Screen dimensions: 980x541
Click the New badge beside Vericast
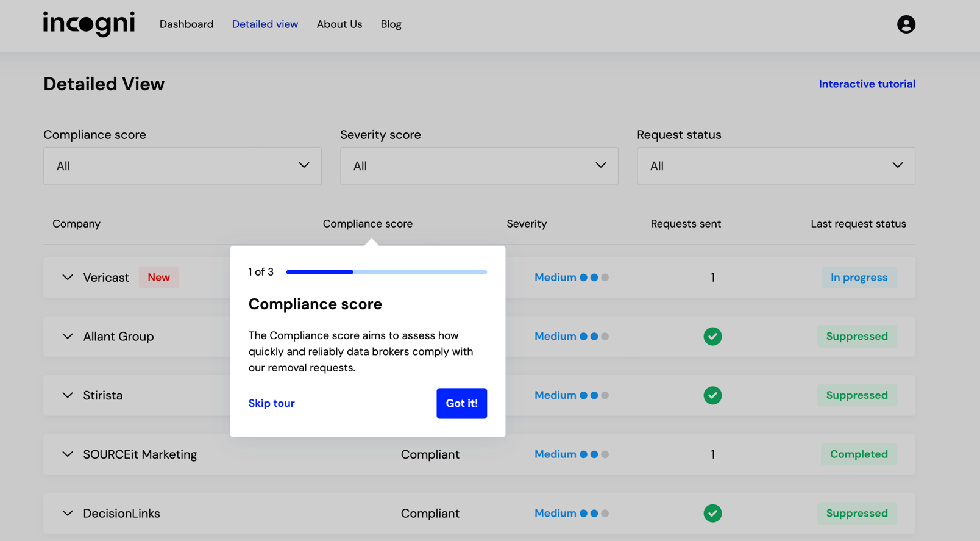pyautogui.click(x=158, y=278)
